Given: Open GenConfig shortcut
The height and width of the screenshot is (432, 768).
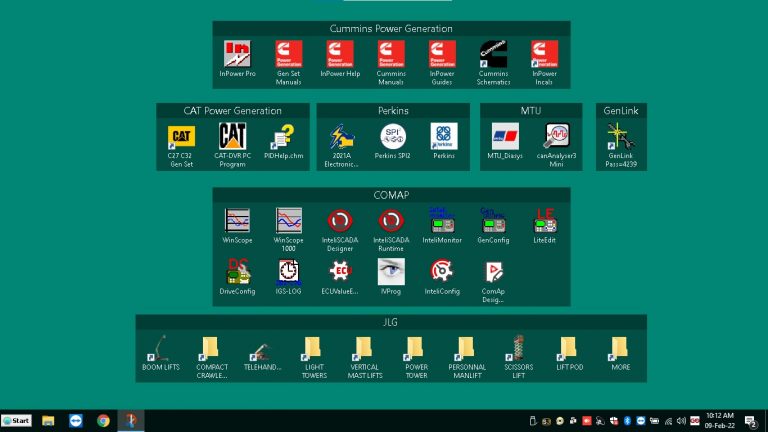Looking at the screenshot, I should click(x=493, y=220).
